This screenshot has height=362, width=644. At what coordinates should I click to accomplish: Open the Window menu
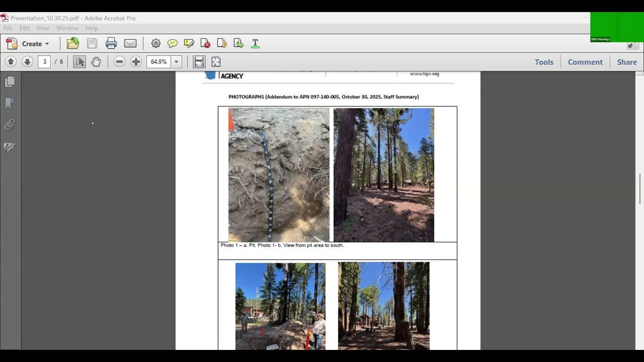[x=67, y=28]
